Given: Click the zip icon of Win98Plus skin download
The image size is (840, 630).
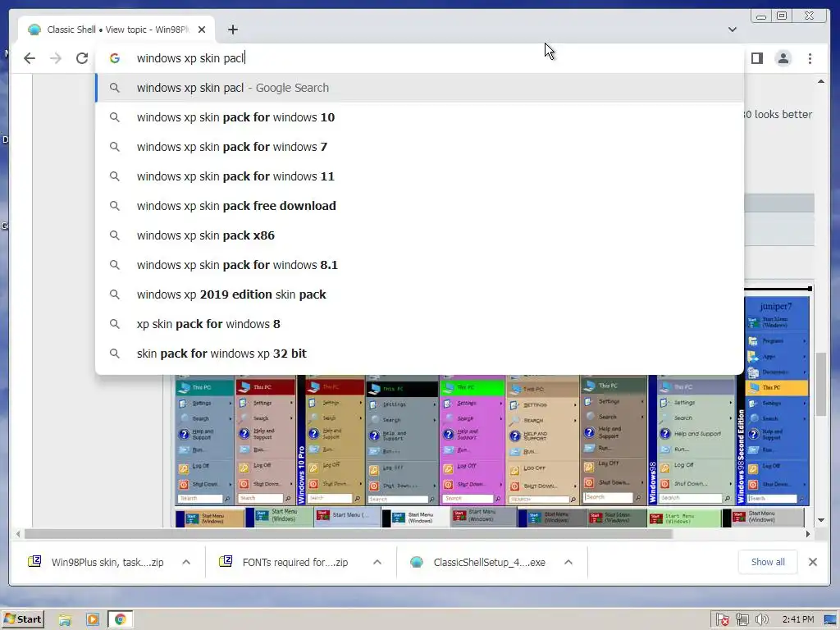Looking at the screenshot, I should 34,561.
